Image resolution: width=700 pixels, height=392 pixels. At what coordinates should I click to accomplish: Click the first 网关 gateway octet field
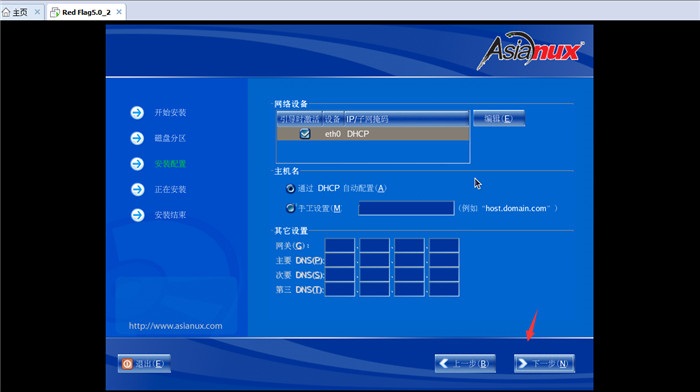coord(340,246)
